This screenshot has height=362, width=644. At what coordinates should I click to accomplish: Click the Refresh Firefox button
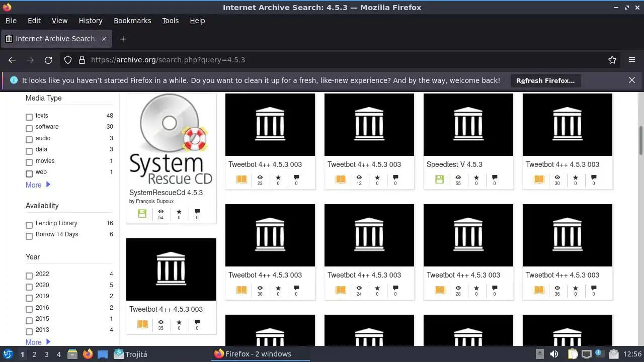[x=545, y=80]
